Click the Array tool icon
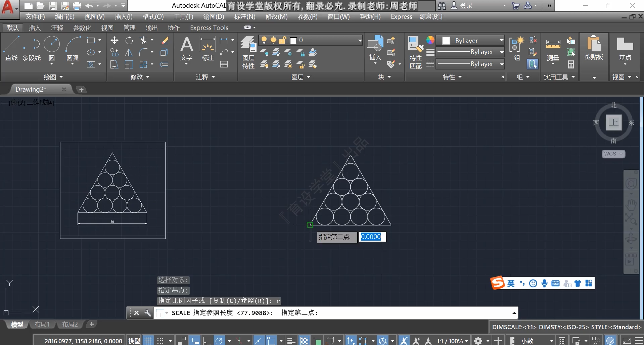The image size is (644, 345). pyautogui.click(x=143, y=64)
